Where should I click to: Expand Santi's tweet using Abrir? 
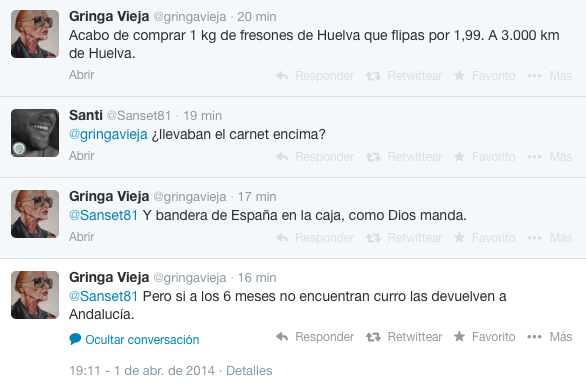81,156
